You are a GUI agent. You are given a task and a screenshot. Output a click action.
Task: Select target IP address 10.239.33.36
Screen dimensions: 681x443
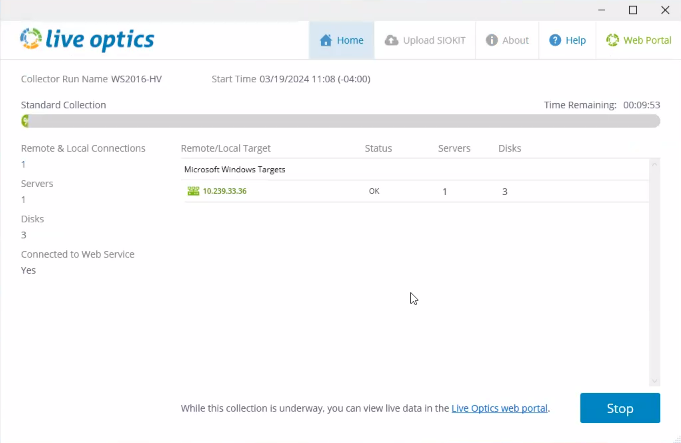224,191
